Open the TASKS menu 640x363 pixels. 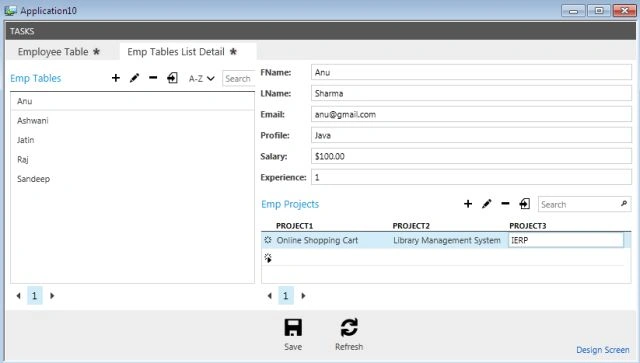[22, 31]
